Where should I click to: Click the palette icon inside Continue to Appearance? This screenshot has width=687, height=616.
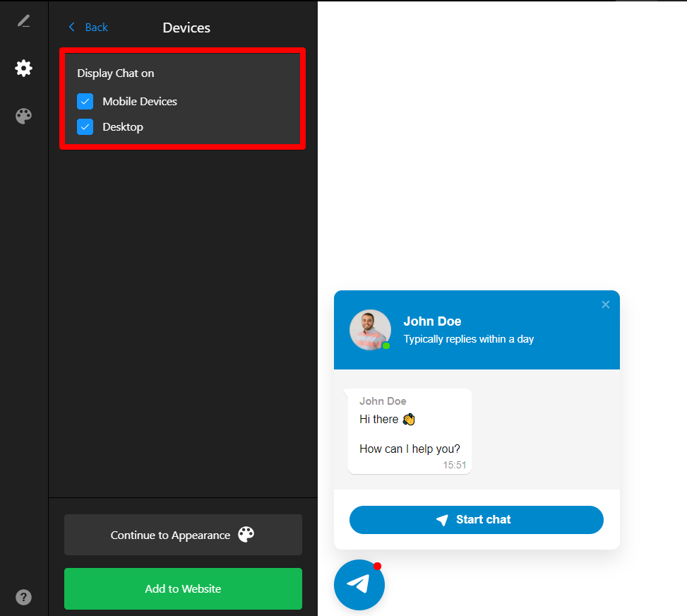tap(246, 535)
